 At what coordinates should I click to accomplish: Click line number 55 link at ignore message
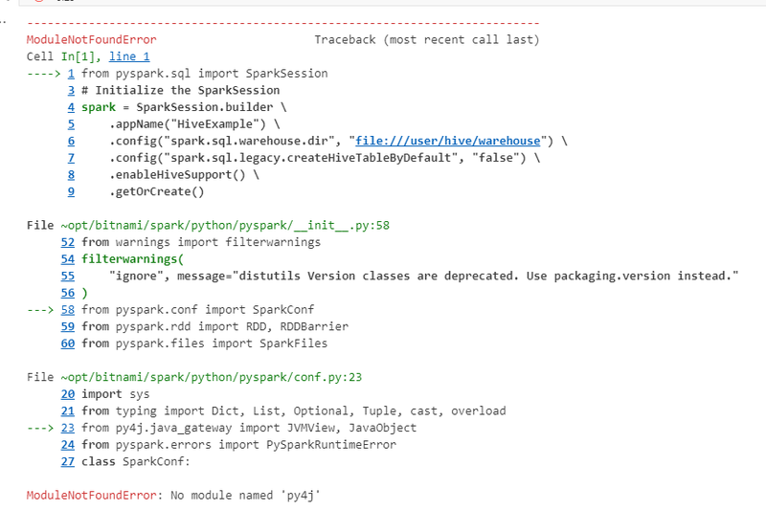click(x=68, y=277)
